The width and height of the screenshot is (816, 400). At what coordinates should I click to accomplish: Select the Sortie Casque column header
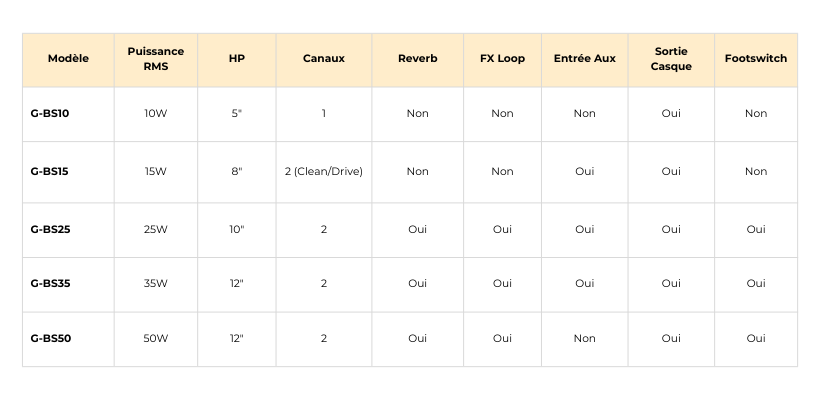pos(671,58)
